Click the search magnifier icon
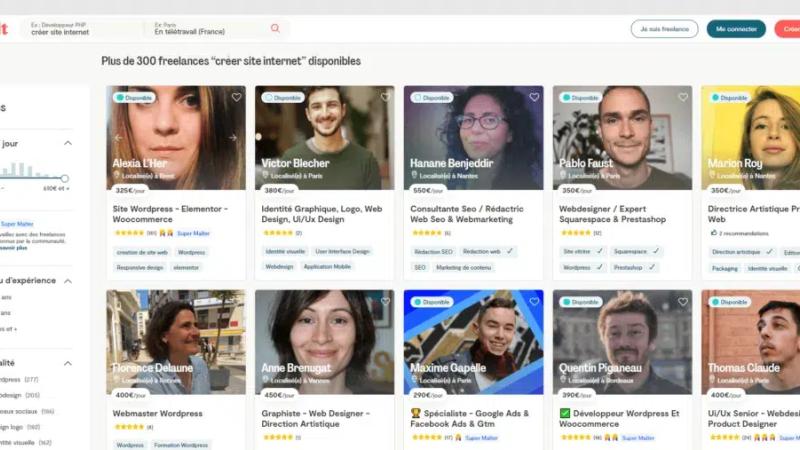 (x=275, y=28)
